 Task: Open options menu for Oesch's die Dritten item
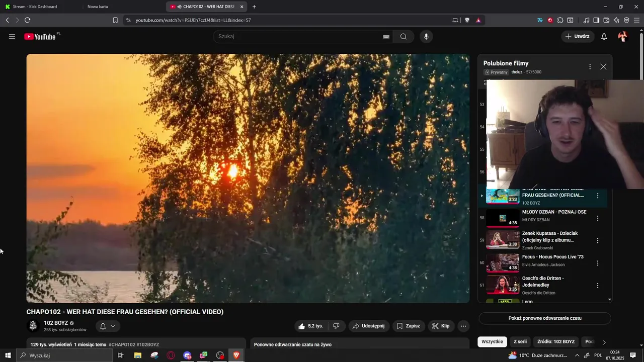[x=598, y=285]
